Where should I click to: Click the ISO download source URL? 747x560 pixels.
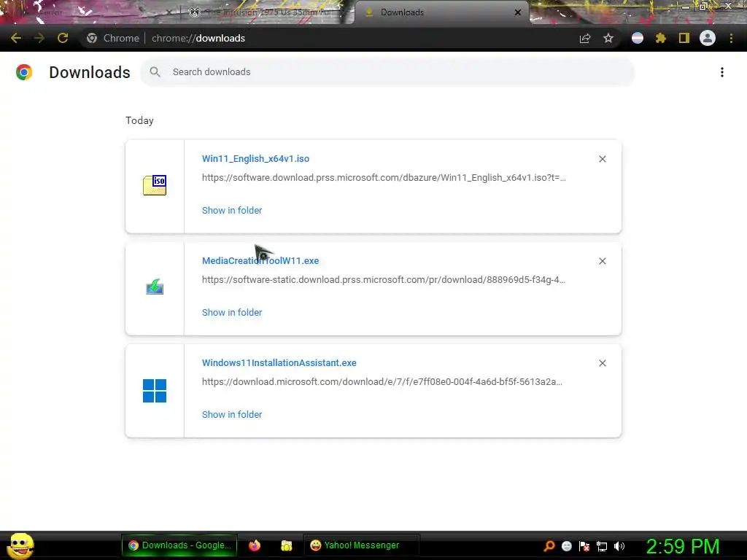tap(384, 178)
